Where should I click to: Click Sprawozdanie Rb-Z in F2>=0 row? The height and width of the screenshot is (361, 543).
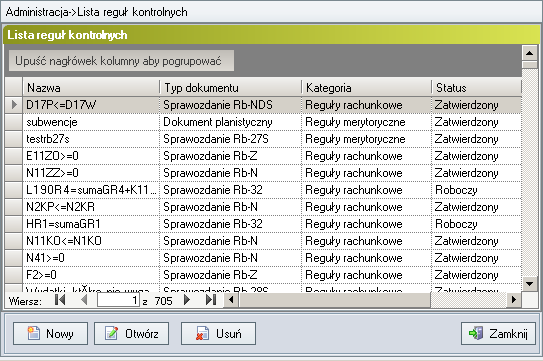tap(230, 275)
